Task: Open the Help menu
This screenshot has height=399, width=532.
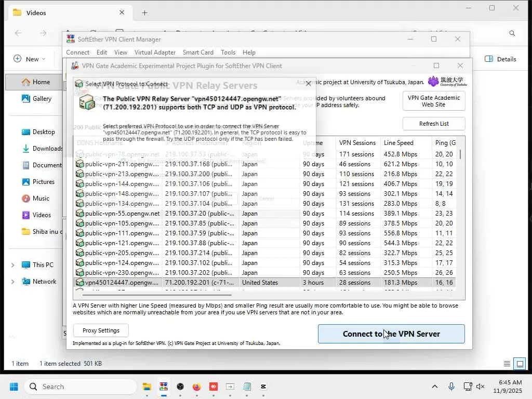Action: [249, 52]
